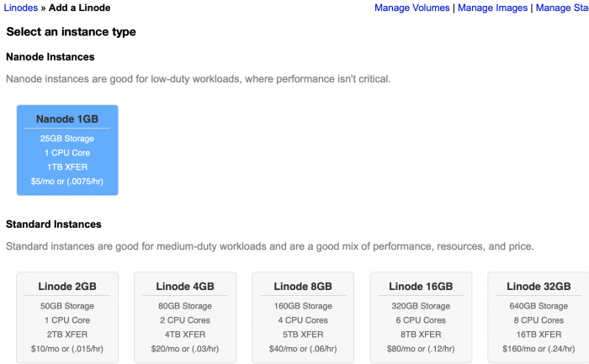Select the Nanode 1GB instance card
The height and width of the screenshot is (364, 589).
[67, 150]
